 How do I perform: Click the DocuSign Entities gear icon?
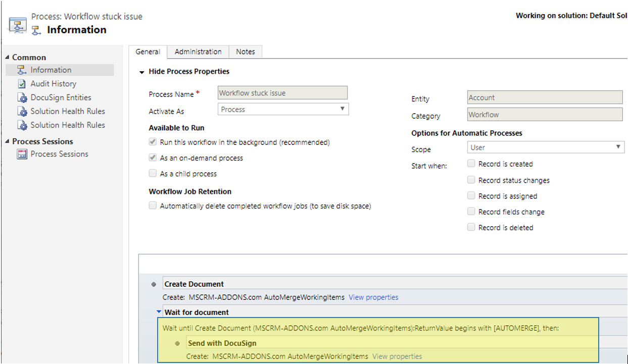click(22, 97)
